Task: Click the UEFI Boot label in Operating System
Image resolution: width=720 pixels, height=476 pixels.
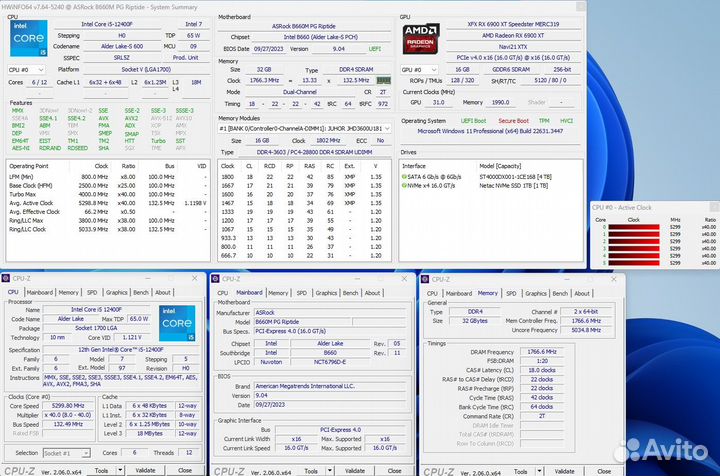Action: [x=473, y=121]
